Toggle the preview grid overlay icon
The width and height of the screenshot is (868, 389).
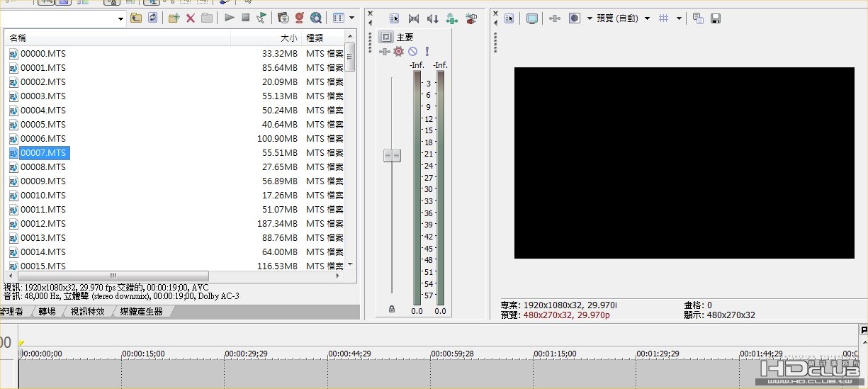[664, 18]
